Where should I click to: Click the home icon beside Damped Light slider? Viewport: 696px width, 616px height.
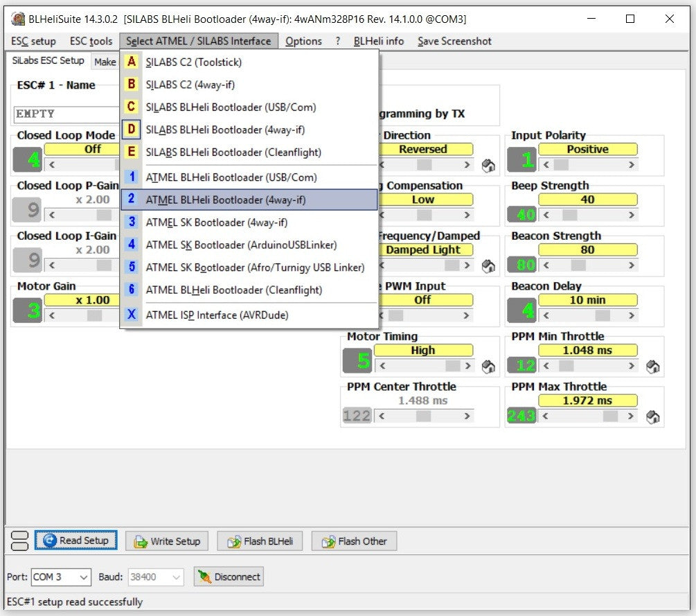pyautogui.click(x=488, y=266)
